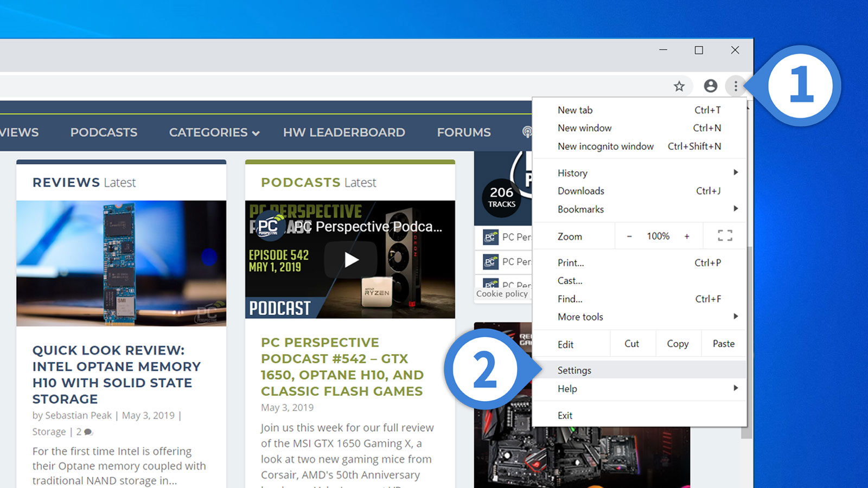
Task: Maximize the Chrome window
Action: [699, 50]
